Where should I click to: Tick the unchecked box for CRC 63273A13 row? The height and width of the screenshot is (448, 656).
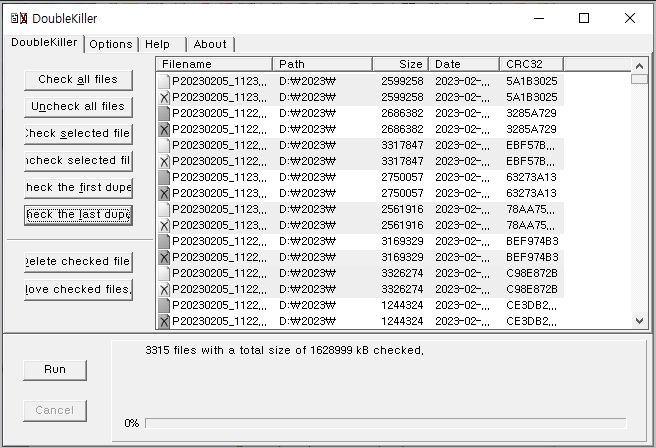pyautogui.click(x=164, y=177)
